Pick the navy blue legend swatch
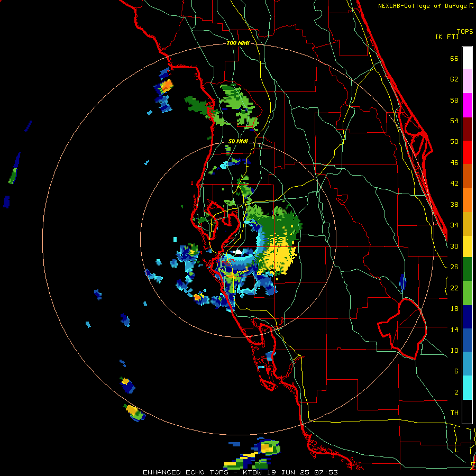This screenshot has width=476, height=476. pos(467,317)
